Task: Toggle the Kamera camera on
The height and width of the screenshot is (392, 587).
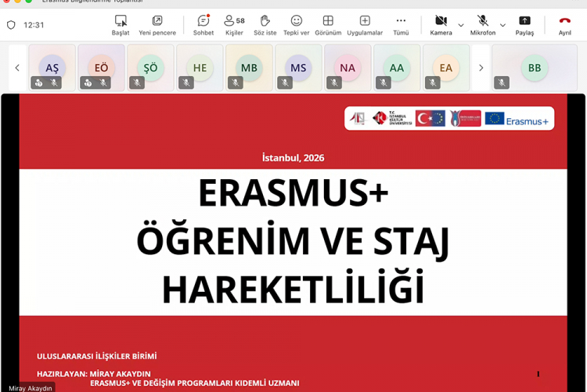Action: pos(441,25)
